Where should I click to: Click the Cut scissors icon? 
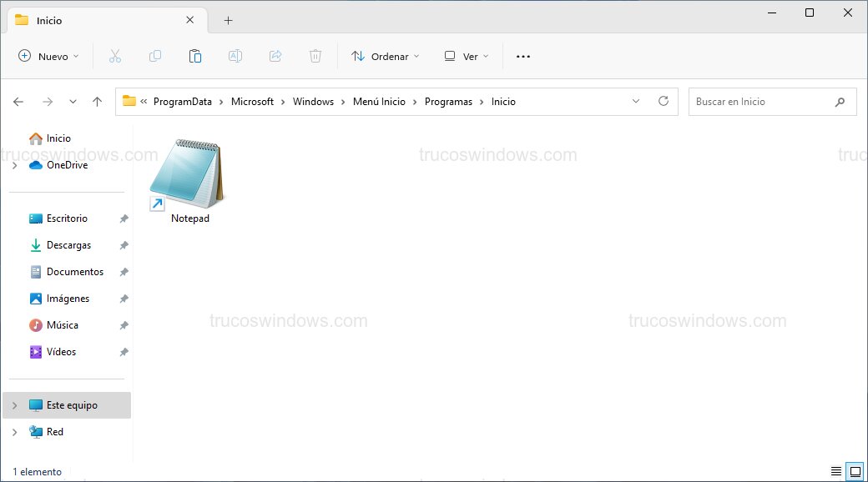pos(115,56)
